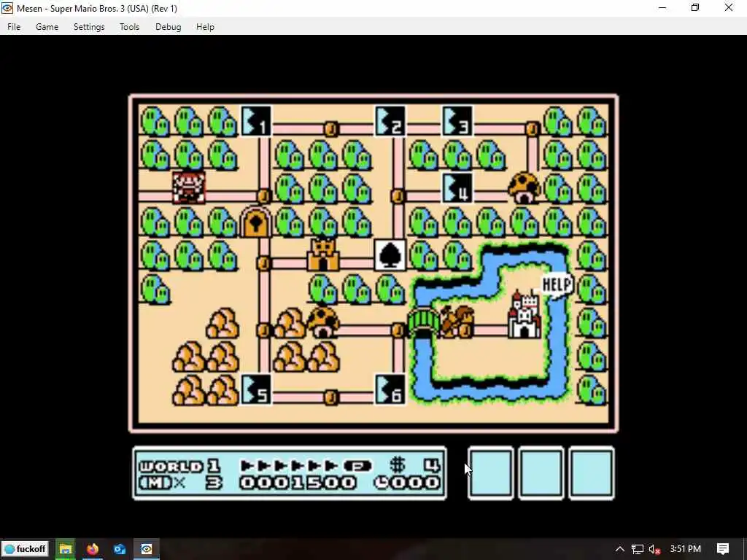Click the level 6 panel on the map

(391, 390)
